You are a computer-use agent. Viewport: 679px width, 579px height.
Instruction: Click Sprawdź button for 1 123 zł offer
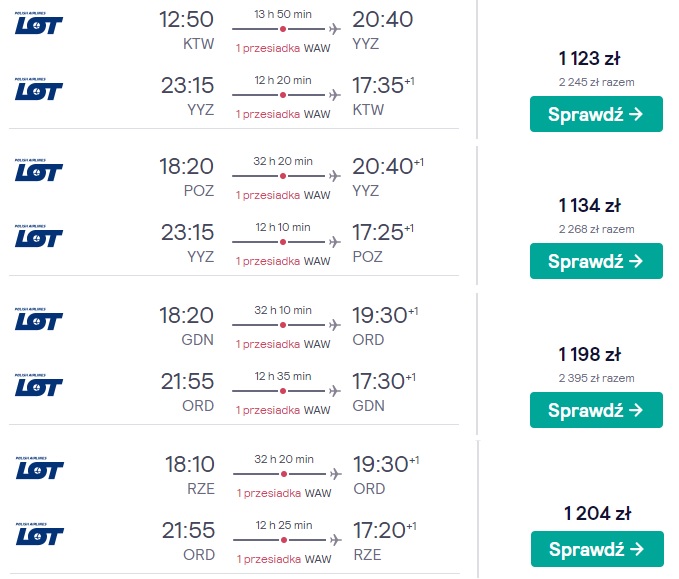pos(596,114)
